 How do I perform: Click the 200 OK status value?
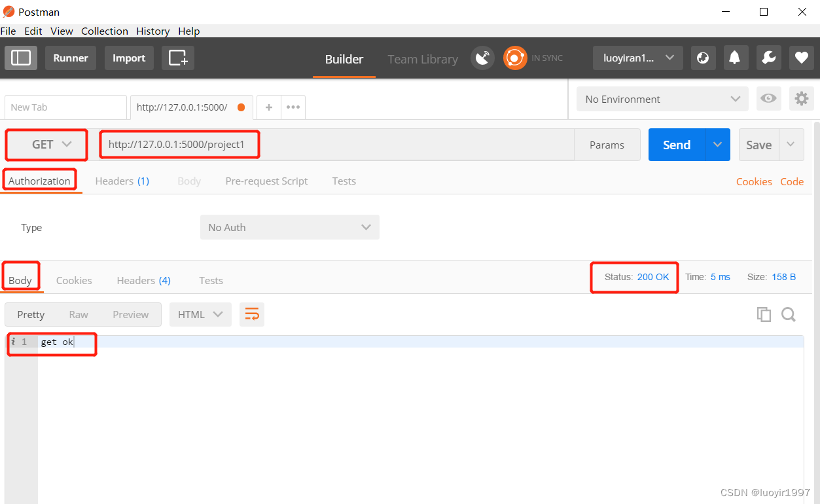[x=653, y=277]
